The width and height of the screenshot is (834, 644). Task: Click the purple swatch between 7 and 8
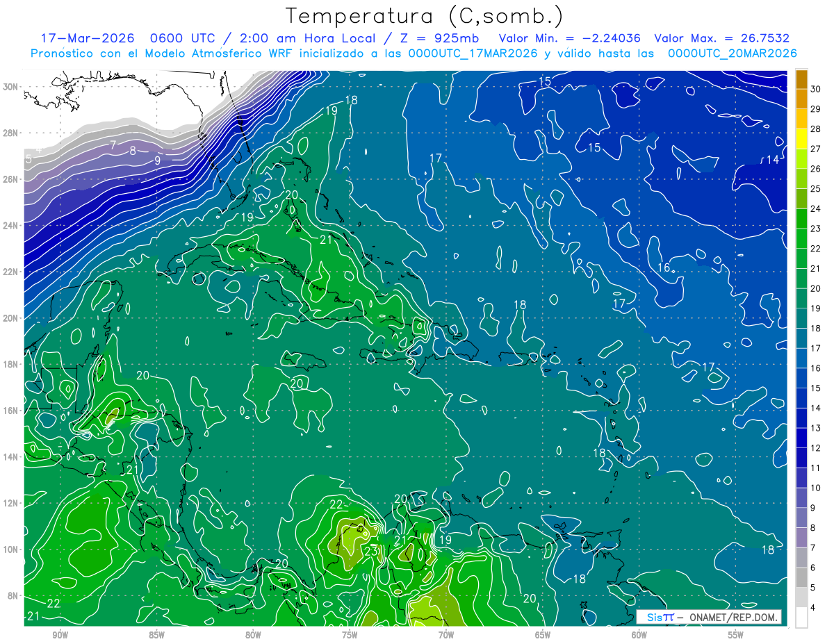[802, 538]
